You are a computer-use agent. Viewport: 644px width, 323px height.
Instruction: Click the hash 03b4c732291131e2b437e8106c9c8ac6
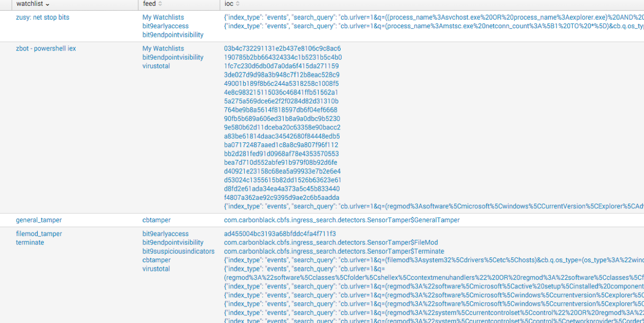click(282, 49)
